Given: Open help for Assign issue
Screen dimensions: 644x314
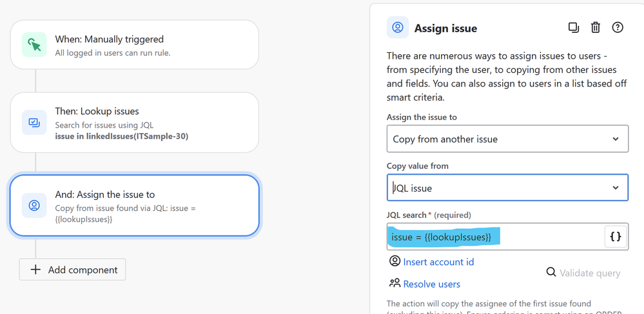Looking at the screenshot, I should tap(618, 28).
